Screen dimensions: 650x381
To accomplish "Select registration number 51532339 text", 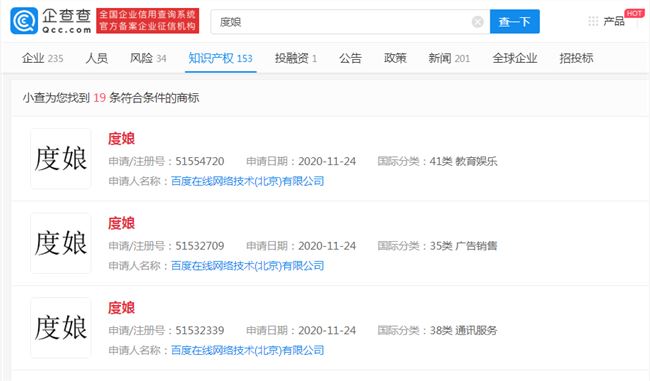I will coord(200,330).
